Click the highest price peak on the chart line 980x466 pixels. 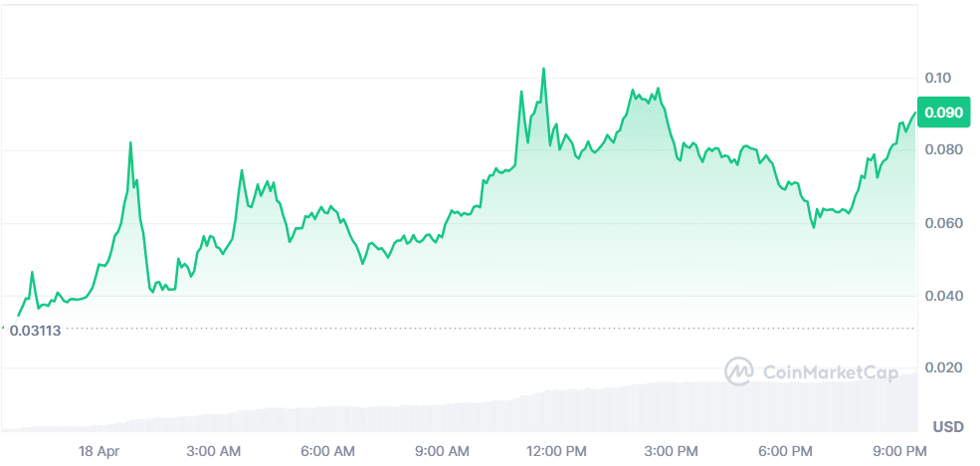(x=543, y=69)
